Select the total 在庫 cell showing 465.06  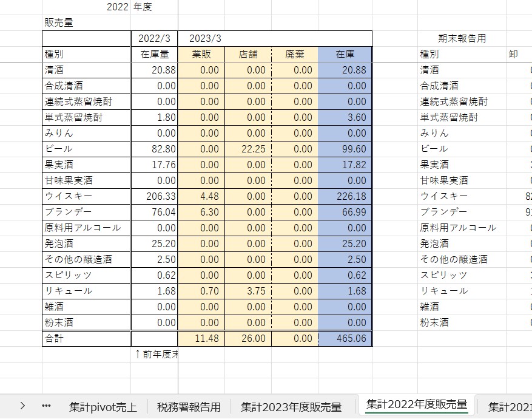click(345, 338)
